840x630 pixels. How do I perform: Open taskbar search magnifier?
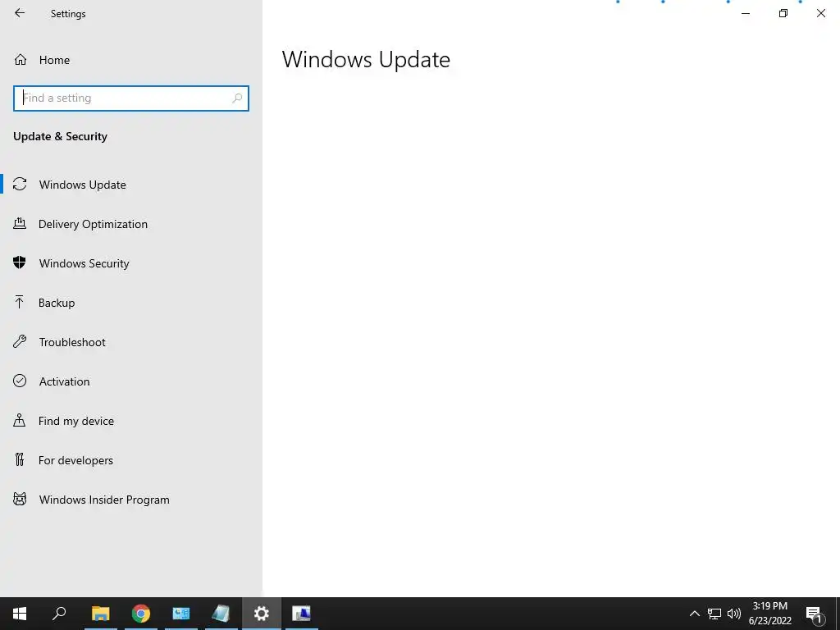tap(59, 614)
